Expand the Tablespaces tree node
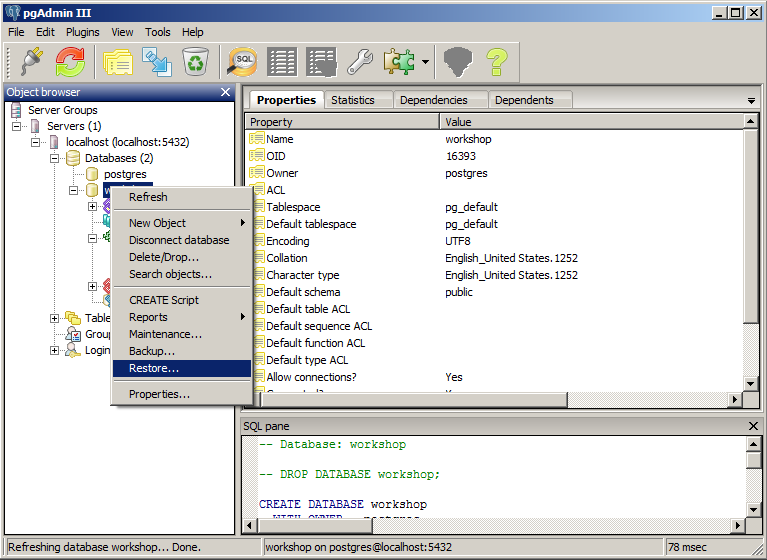 [54, 318]
